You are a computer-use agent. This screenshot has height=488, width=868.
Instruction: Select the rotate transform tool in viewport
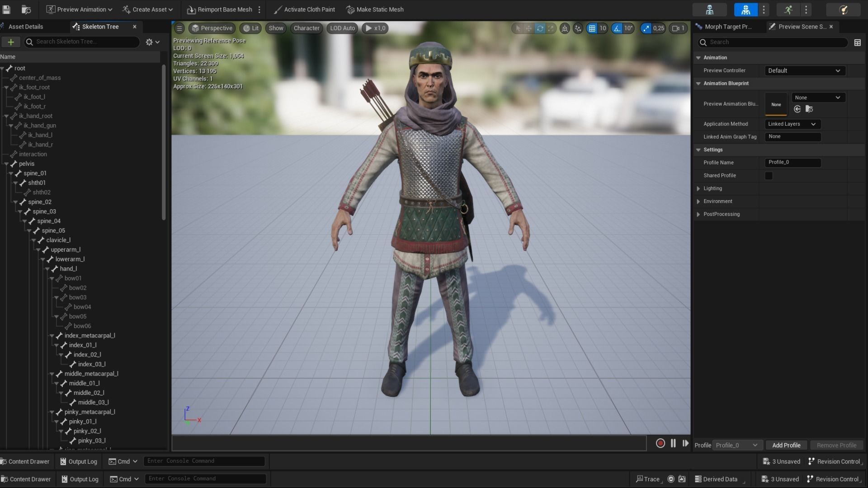pos(540,28)
